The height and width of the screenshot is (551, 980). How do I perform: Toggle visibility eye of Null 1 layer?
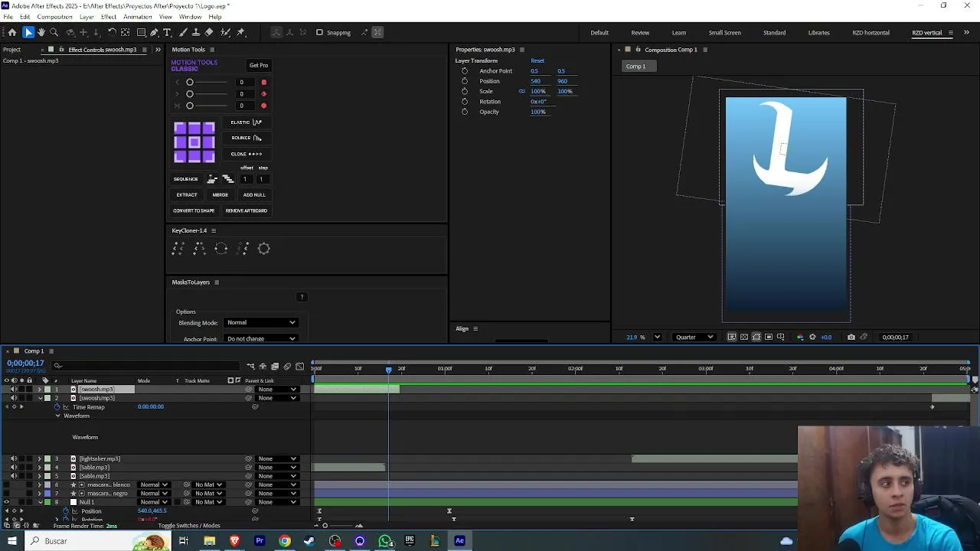[x=6, y=502]
